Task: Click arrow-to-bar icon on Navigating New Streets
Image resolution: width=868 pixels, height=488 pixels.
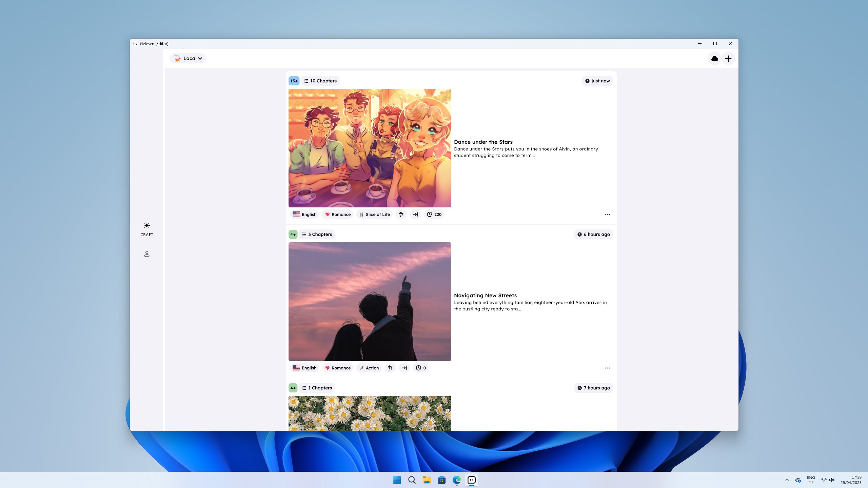Action: (404, 368)
